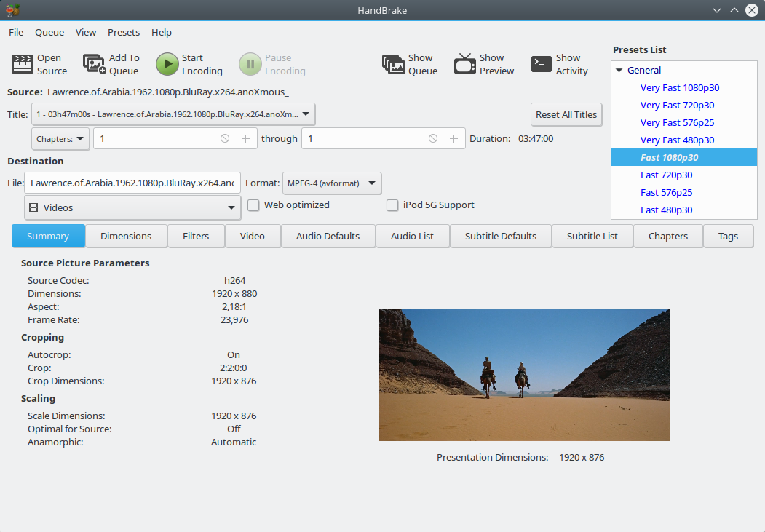Switch to the Dimensions tab

tap(126, 236)
